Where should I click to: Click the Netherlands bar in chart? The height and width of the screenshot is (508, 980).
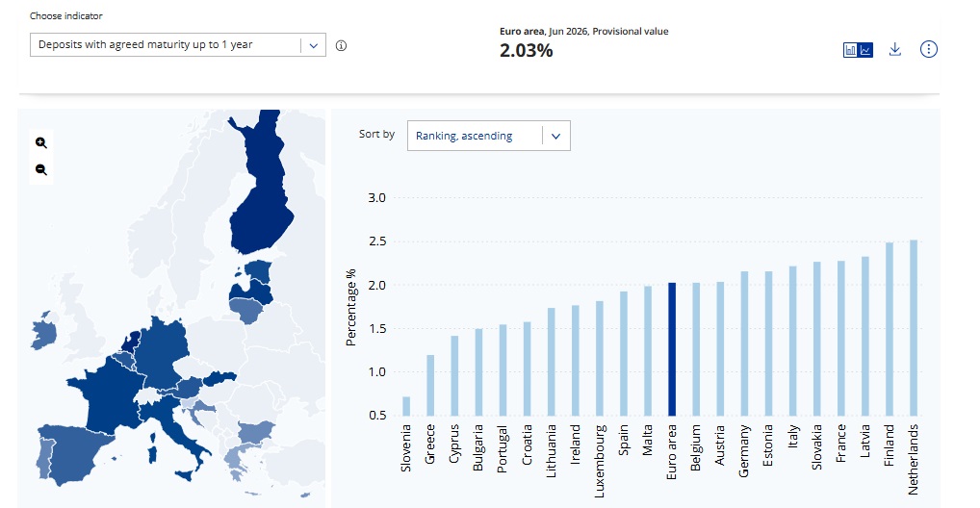914,328
